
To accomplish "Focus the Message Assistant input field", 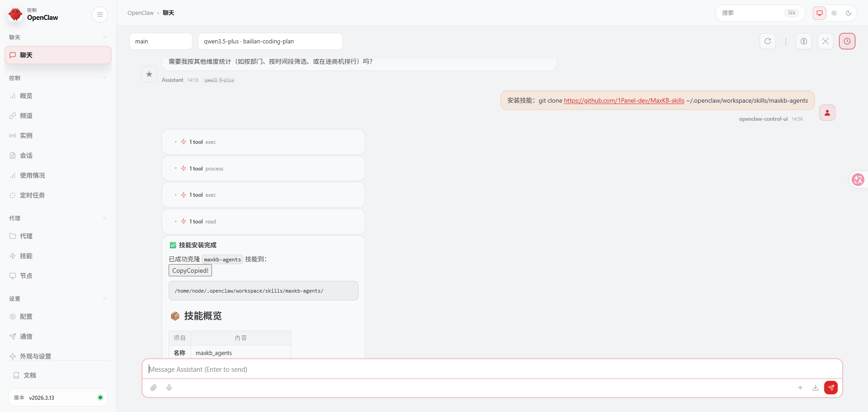I will click(492, 369).
